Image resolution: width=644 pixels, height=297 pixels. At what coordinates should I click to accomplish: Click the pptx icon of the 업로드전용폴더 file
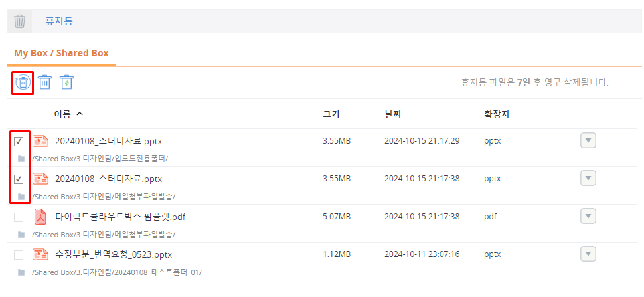pos(41,141)
